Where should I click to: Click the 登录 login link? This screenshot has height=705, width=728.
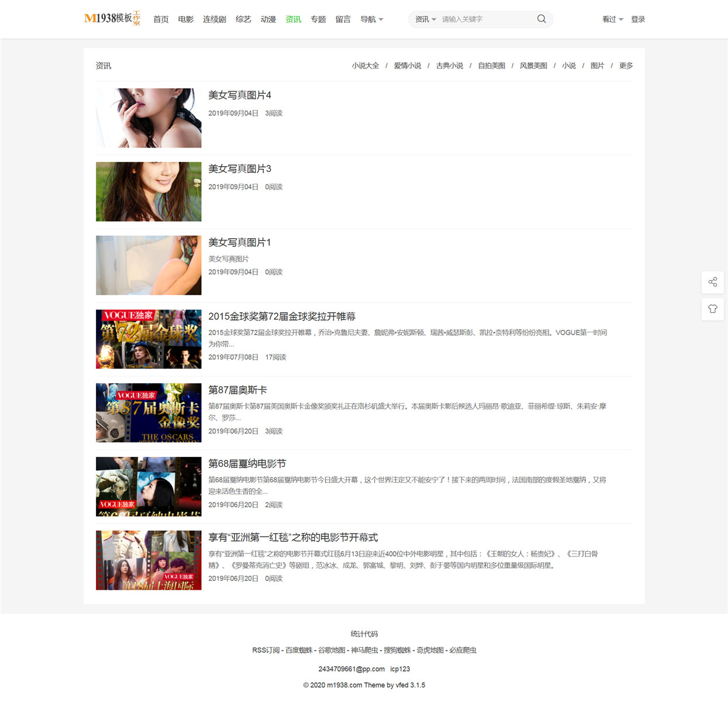click(x=638, y=19)
